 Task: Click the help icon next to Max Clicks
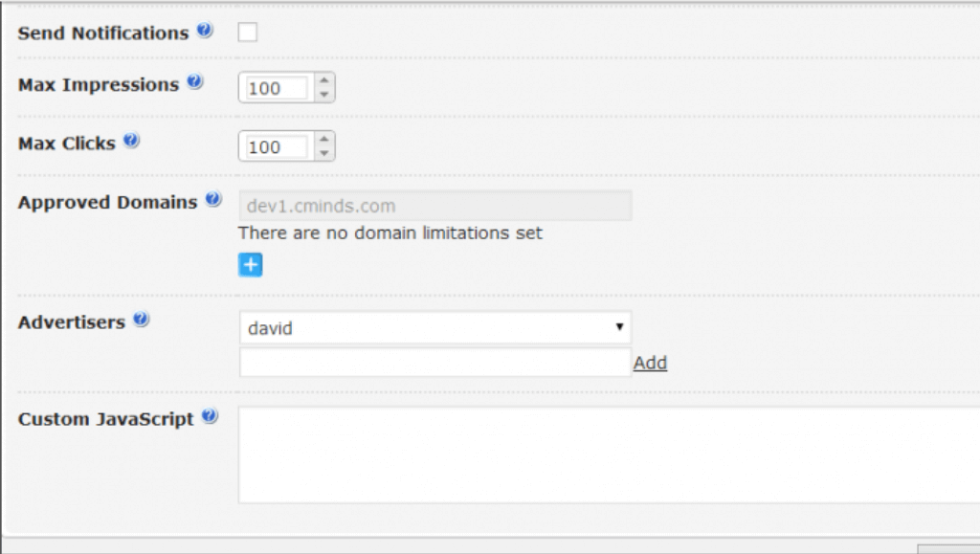pyautogui.click(x=131, y=142)
